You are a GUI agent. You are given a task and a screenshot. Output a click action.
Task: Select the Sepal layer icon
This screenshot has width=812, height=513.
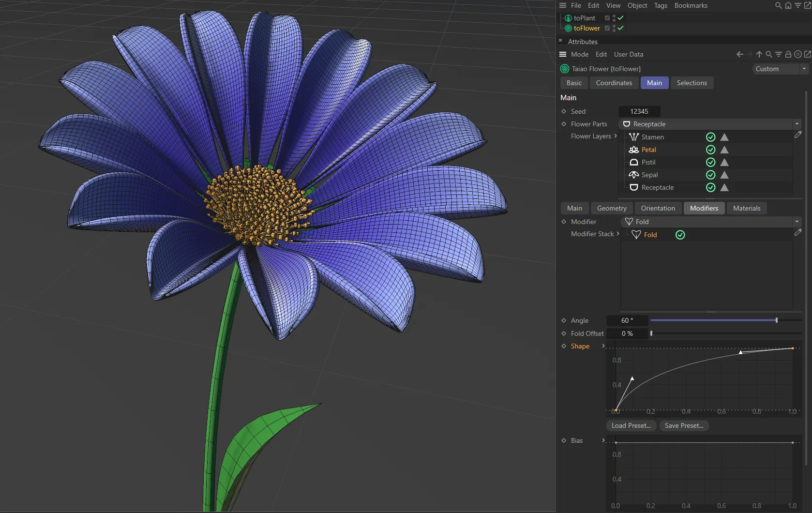tap(634, 175)
